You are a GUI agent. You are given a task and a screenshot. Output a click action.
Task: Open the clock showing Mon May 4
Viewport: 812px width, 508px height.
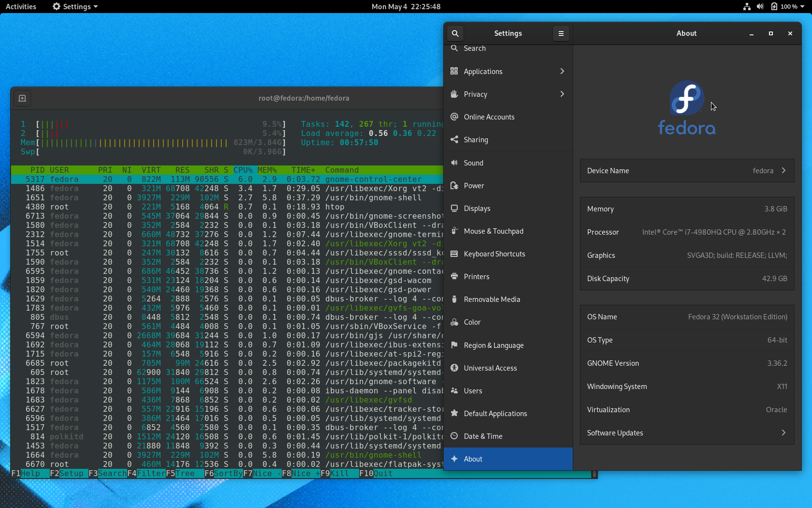click(406, 6)
